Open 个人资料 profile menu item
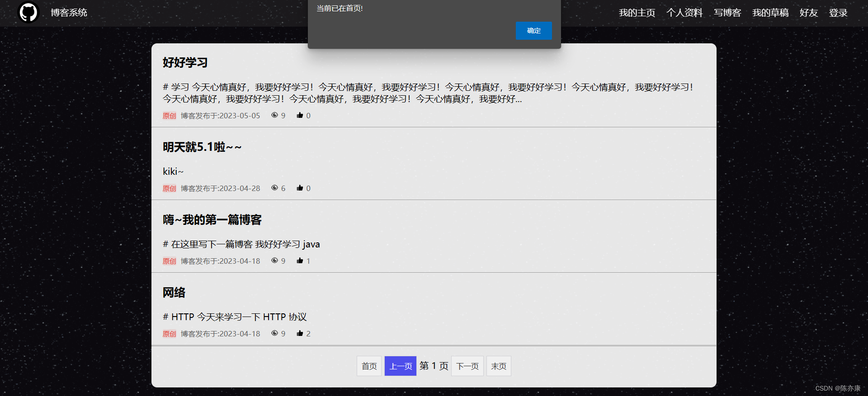The height and width of the screenshot is (396, 868). 684,13
